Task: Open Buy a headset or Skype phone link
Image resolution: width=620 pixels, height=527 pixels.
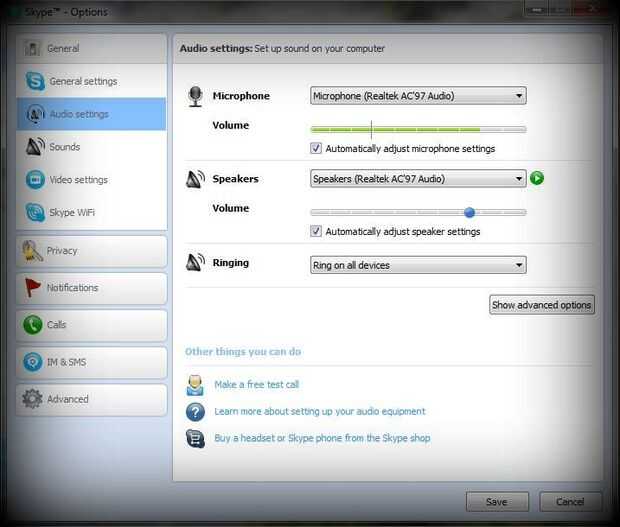Action: click(x=322, y=438)
